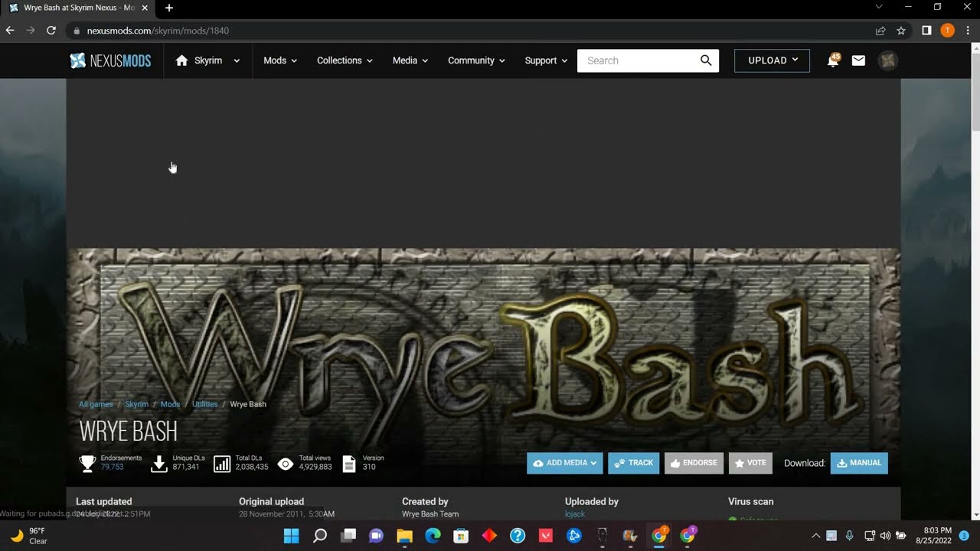Open Task View on the taskbar
The width and height of the screenshot is (980, 551).
(x=348, y=536)
